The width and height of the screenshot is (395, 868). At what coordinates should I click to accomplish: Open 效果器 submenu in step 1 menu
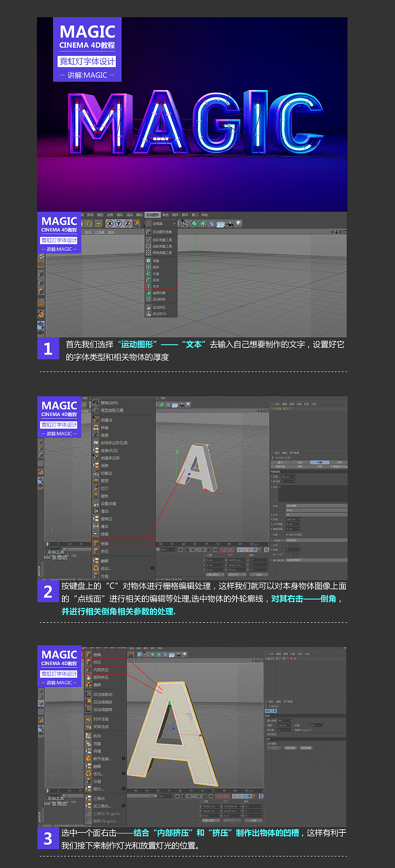(161, 224)
